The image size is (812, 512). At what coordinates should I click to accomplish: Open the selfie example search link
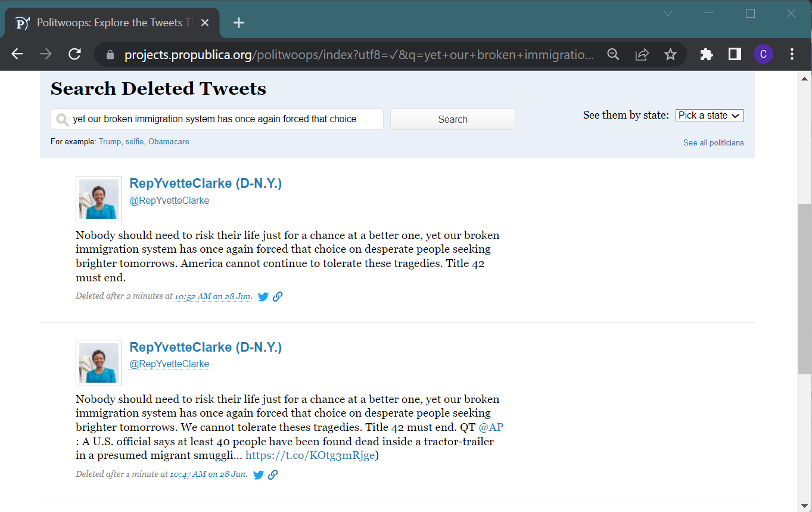(135, 142)
